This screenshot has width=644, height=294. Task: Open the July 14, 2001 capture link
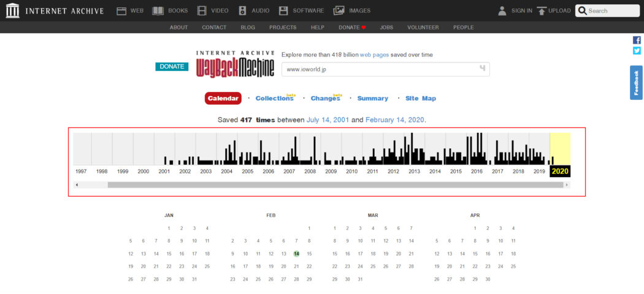point(328,120)
